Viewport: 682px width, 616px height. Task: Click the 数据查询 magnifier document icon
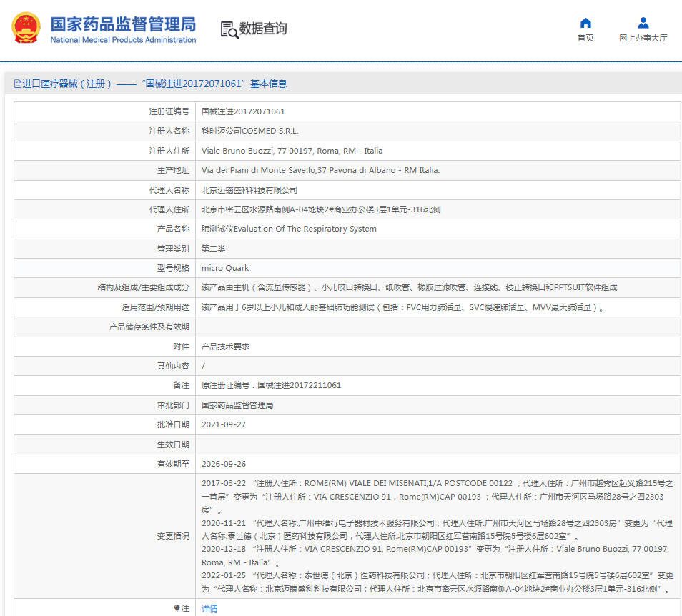pos(229,29)
